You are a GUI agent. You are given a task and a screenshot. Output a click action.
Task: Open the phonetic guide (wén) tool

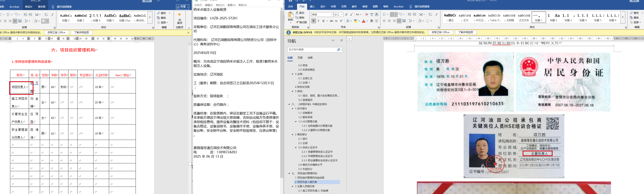pos(371,15)
